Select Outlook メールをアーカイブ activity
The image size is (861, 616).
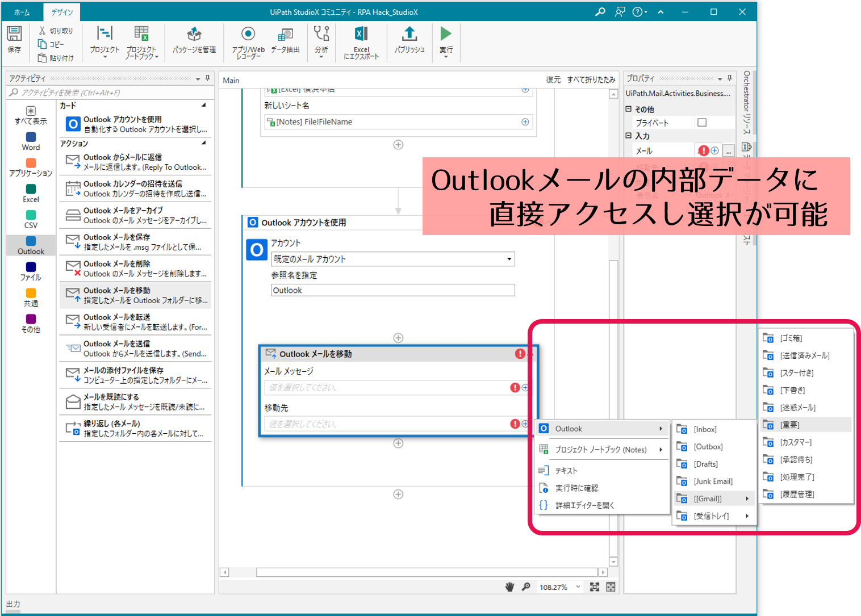point(135,216)
